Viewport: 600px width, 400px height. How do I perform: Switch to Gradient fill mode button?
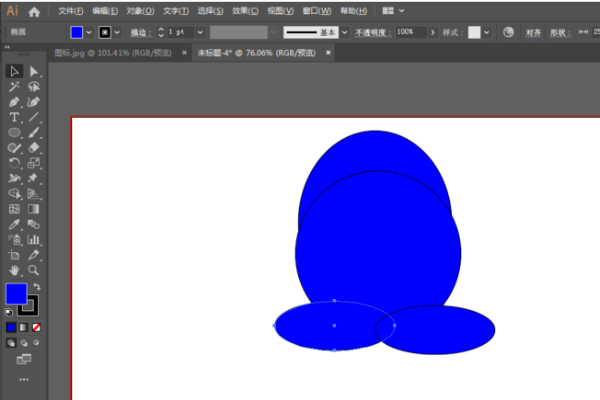point(24,327)
